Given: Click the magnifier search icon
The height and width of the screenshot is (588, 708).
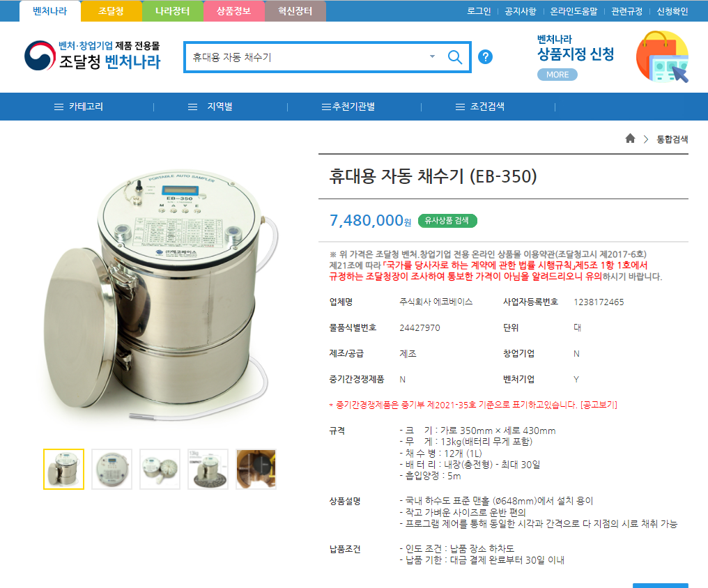Looking at the screenshot, I should 454,57.
